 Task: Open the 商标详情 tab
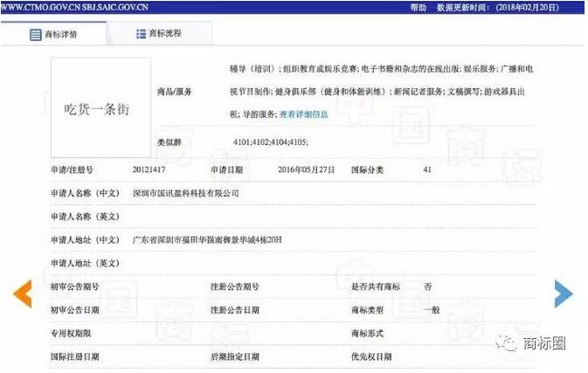pyautogui.click(x=53, y=34)
